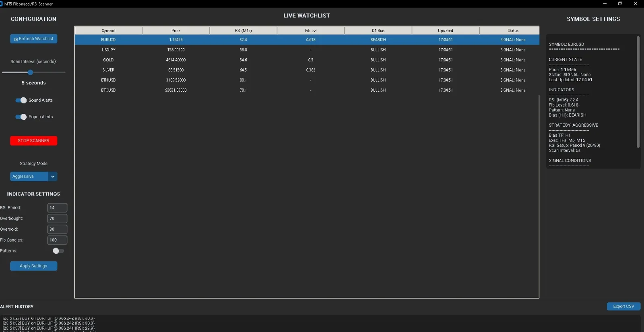The height and width of the screenshot is (332, 644).
Task: Toggle the Popup Alerts switch
Action: click(x=21, y=117)
